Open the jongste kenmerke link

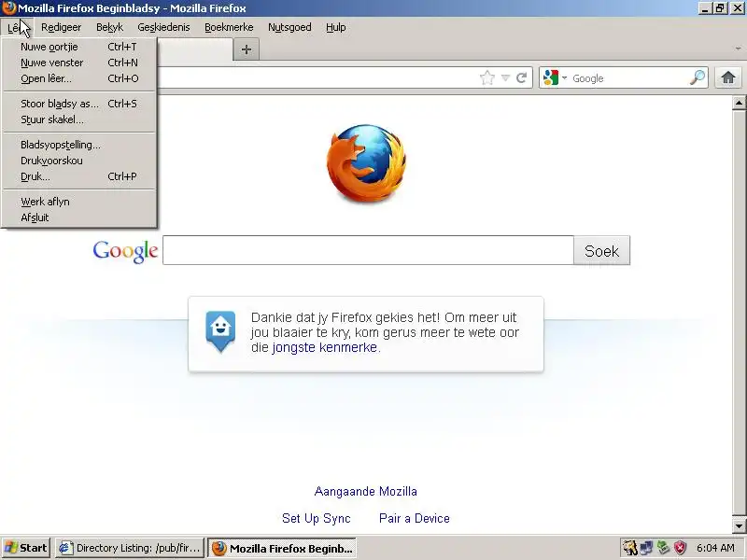324,347
